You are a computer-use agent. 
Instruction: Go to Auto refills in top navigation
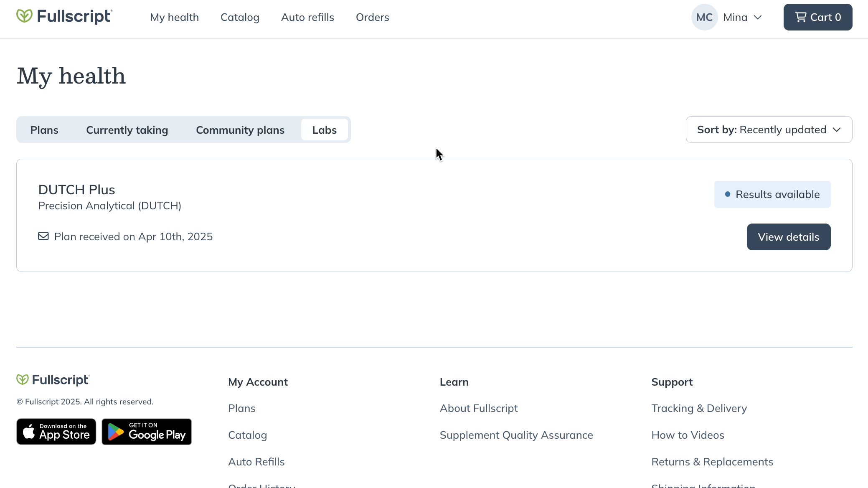(x=307, y=17)
